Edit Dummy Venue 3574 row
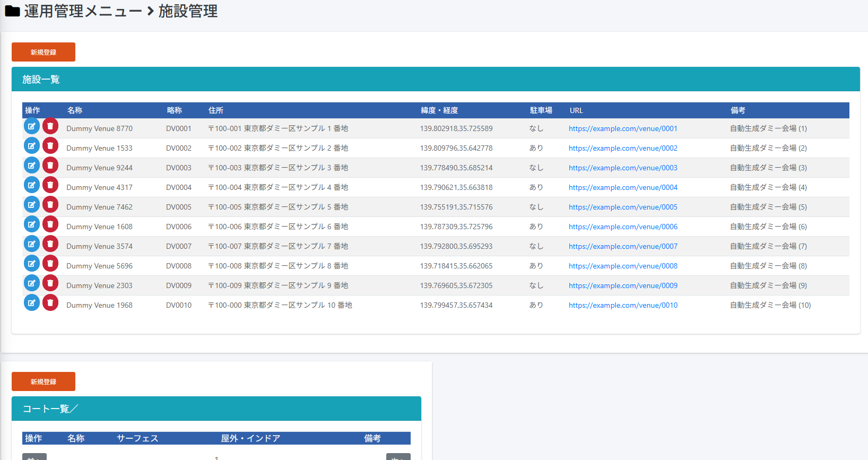This screenshot has height=460, width=868. (32, 244)
